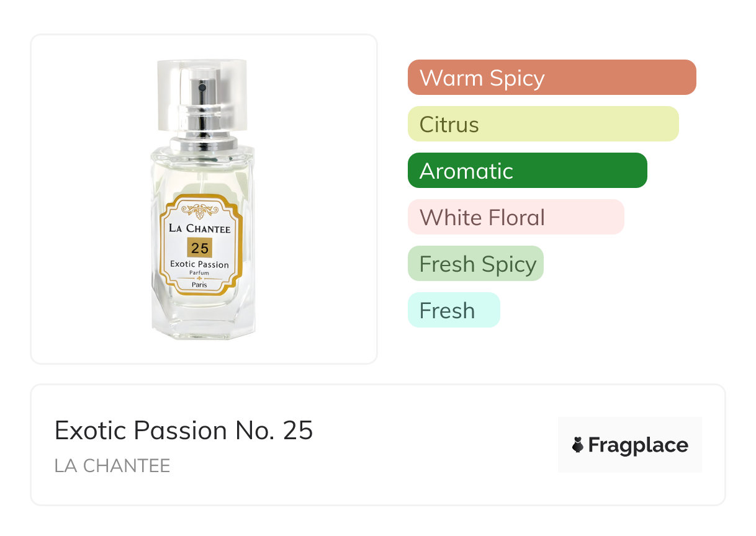Click the gold 25 badge on the label
This screenshot has width=756, height=536.
point(200,248)
